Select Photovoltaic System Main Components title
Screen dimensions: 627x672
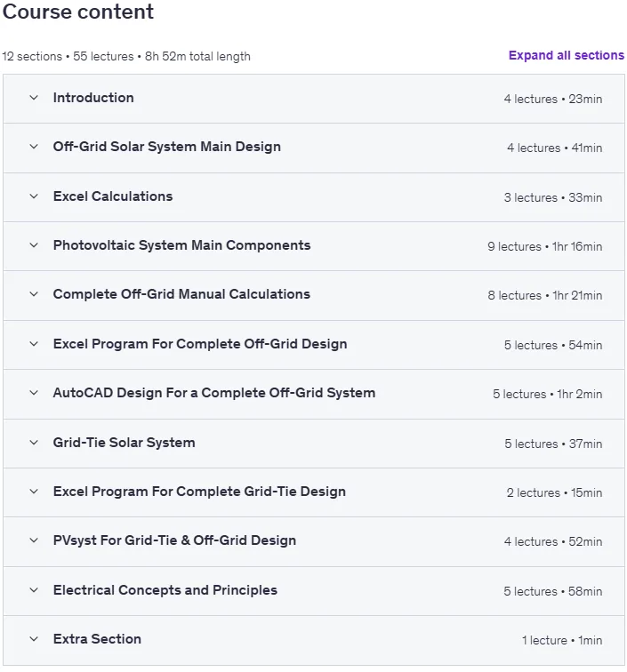click(x=181, y=245)
